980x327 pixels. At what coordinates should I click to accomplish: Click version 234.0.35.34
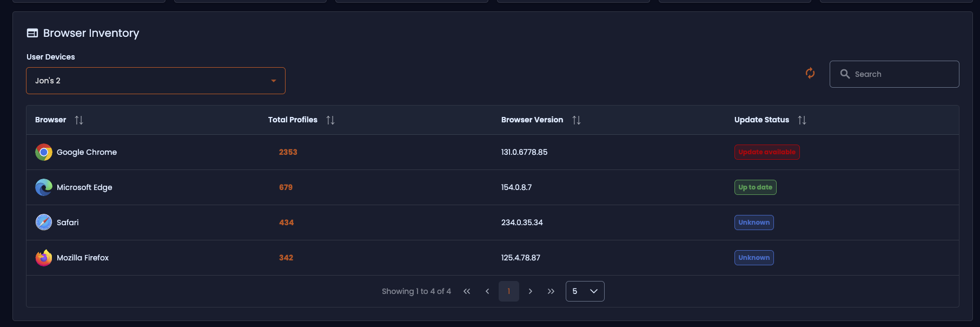[522, 223]
